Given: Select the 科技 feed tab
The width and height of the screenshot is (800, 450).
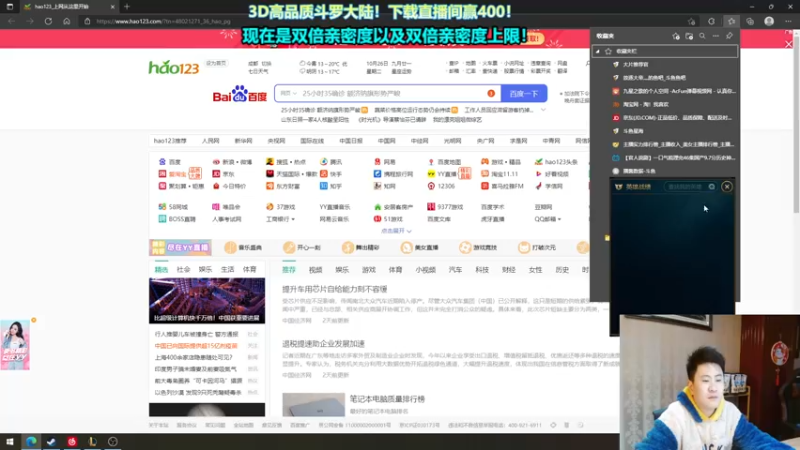Looking at the screenshot, I should pos(482,270).
